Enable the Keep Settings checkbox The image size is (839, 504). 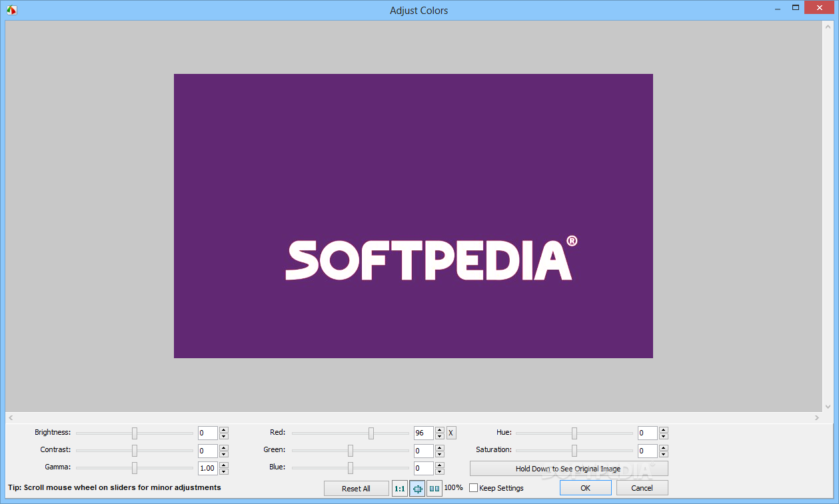point(474,488)
